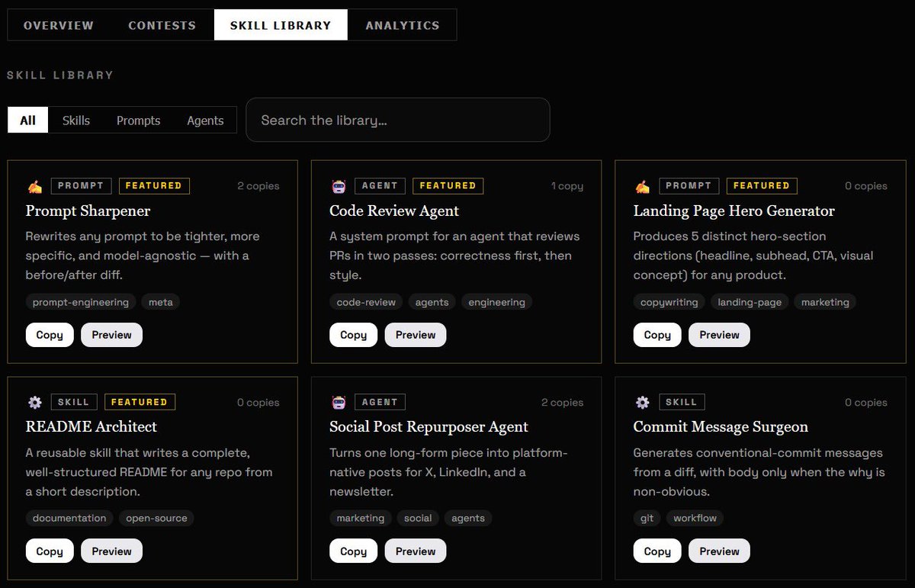Preview the Commit Message Surgeon skill

click(x=719, y=551)
